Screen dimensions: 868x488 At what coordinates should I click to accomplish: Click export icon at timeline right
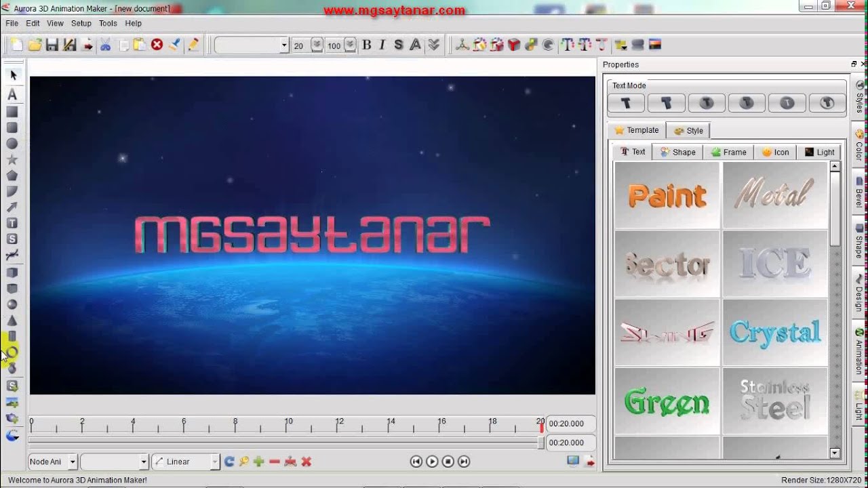point(589,462)
